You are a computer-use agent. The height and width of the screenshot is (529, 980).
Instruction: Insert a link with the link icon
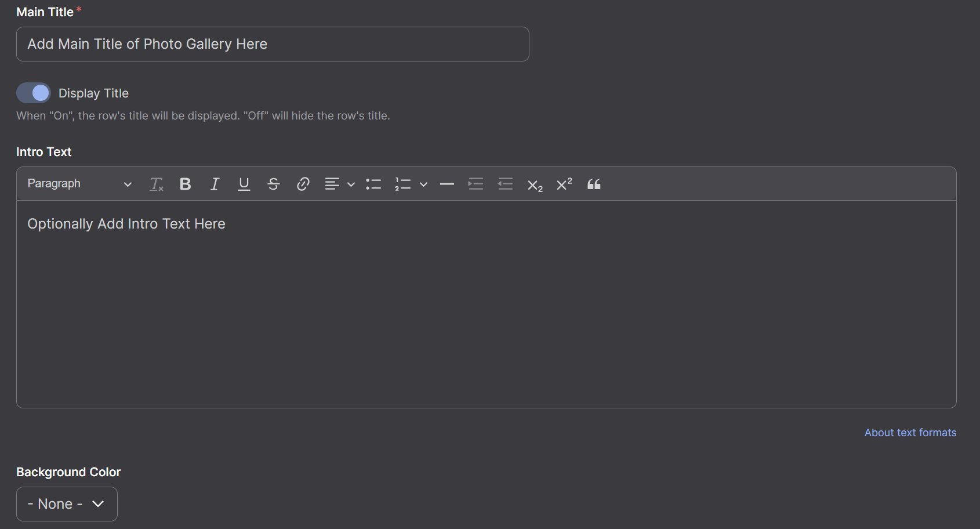(303, 184)
